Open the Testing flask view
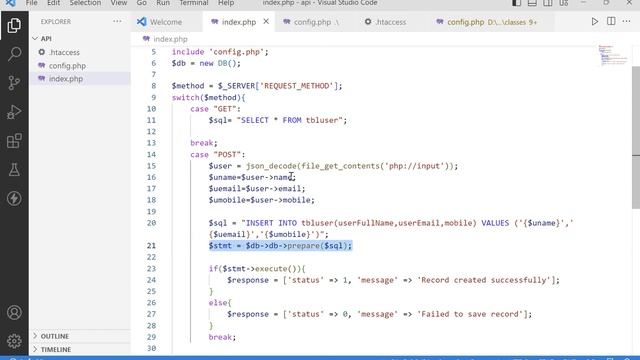 (14, 170)
